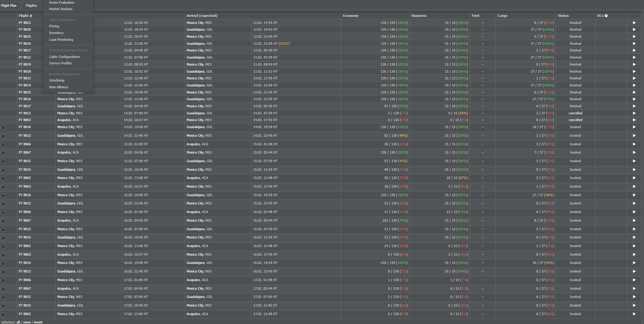
Task: Click arrow for P7 8062 departing 17.02. 13:00
Action: point(634,314)
